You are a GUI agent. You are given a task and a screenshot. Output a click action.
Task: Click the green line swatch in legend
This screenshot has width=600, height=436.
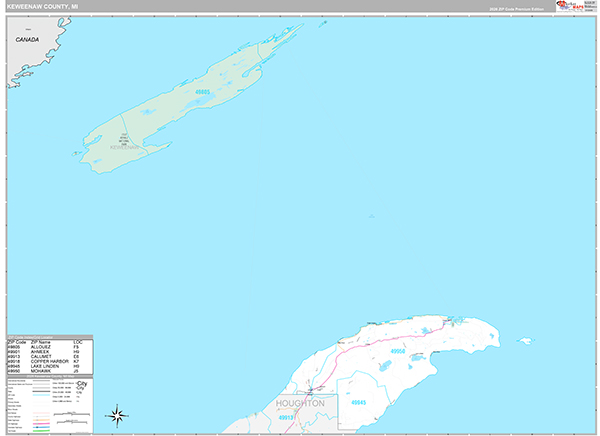click(42, 431)
